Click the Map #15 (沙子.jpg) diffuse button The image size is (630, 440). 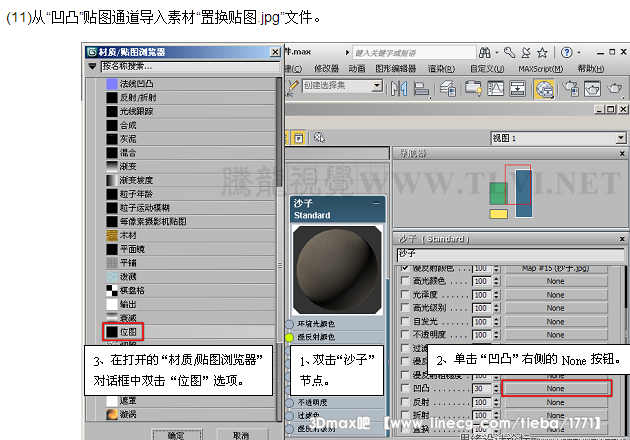[x=556, y=268]
